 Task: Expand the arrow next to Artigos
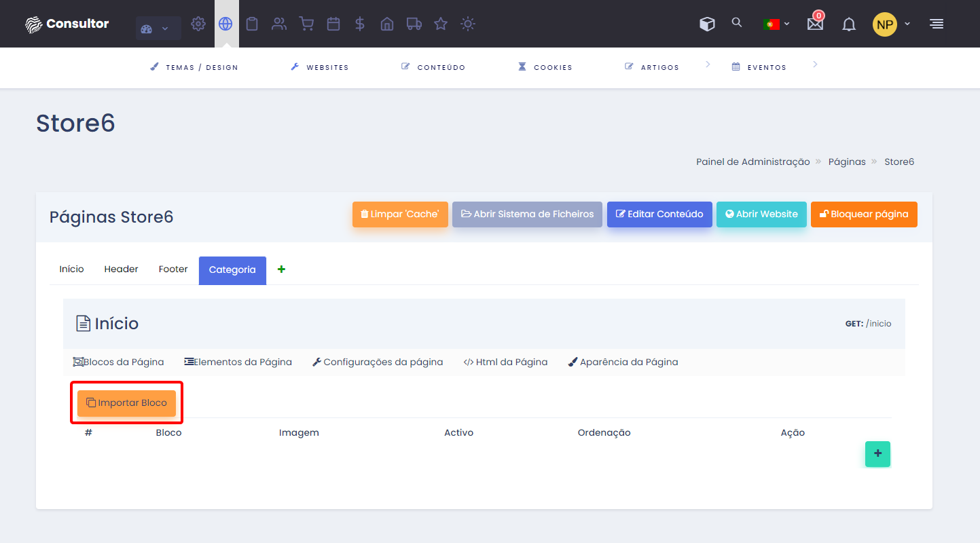pos(708,64)
